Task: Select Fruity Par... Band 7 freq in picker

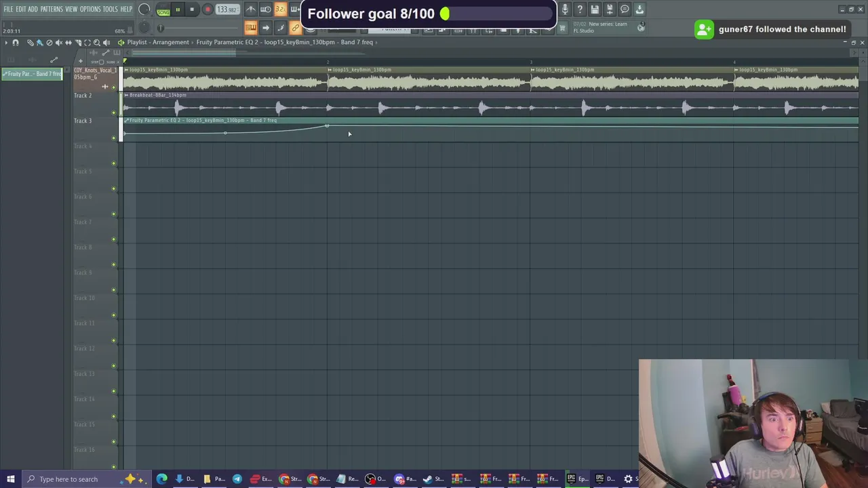Action: [x=32, y=74]
